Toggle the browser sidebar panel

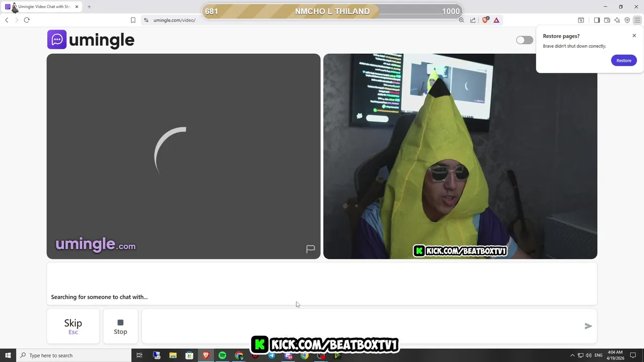click(597, 20)
